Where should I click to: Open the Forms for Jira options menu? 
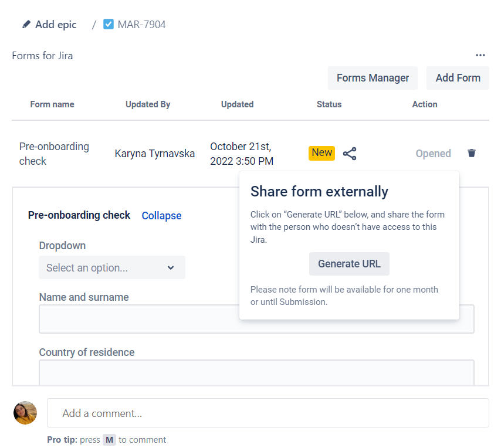[480, 55]
